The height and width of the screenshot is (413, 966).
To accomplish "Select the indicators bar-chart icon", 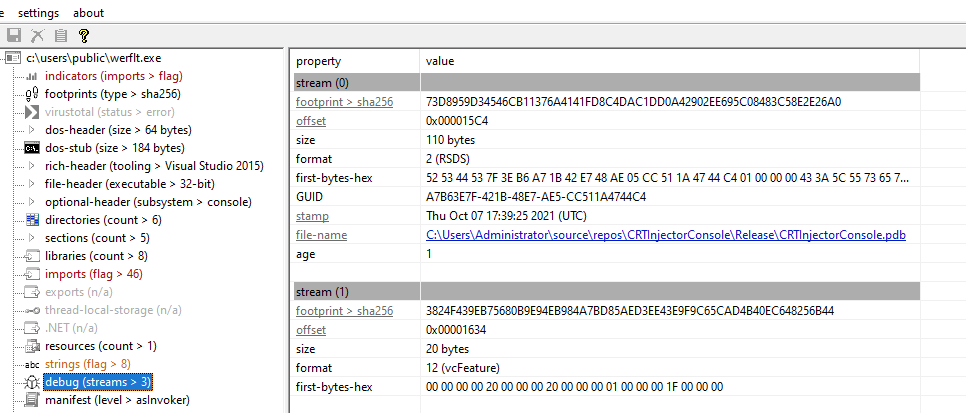I will [32, 76].
